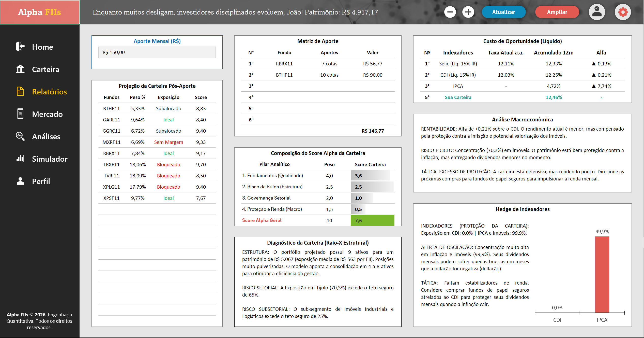Click the Mercado device icon

click(20, 114)
